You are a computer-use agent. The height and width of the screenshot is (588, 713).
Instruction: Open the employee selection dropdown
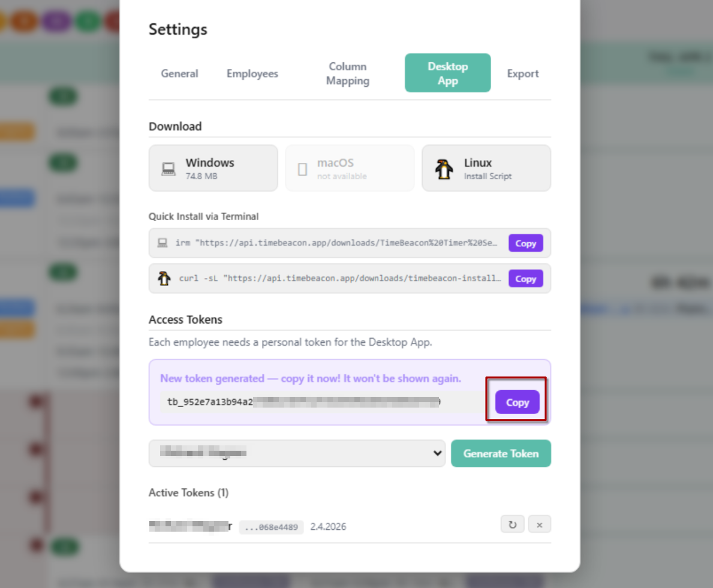point(297,453)
